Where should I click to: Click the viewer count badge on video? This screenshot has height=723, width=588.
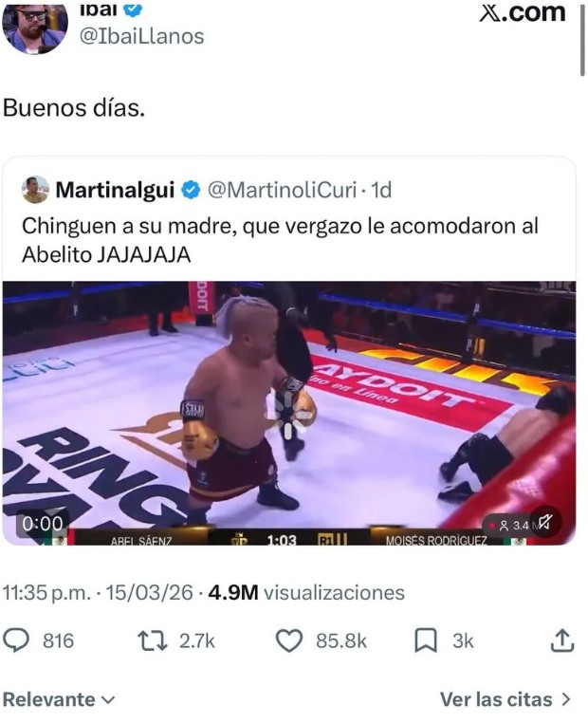click(508, 526)
